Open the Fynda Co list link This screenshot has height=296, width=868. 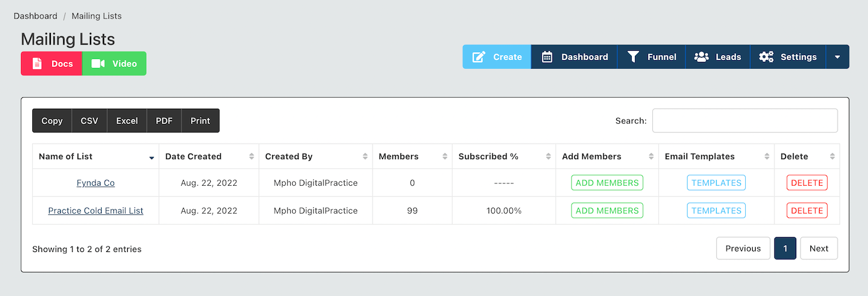click(x=95, y=183)
